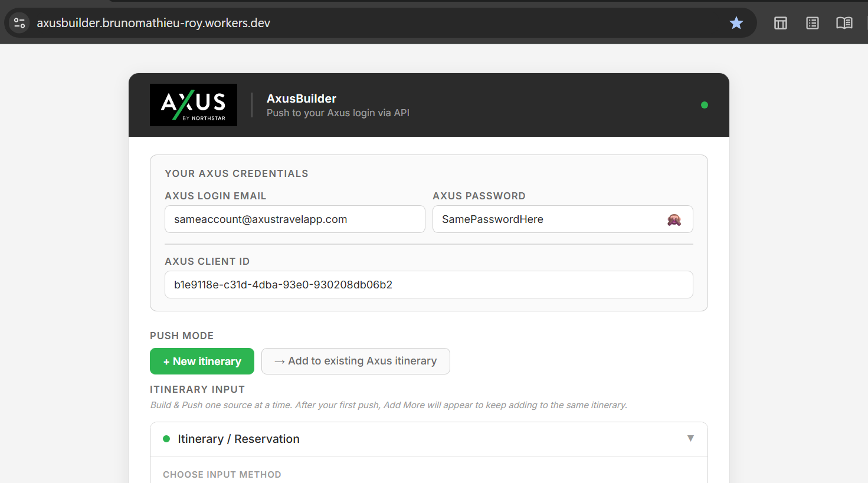Screen dimensions: 868x483
Task: Click the green status indicator dot
Action: [x=705, y=105]
